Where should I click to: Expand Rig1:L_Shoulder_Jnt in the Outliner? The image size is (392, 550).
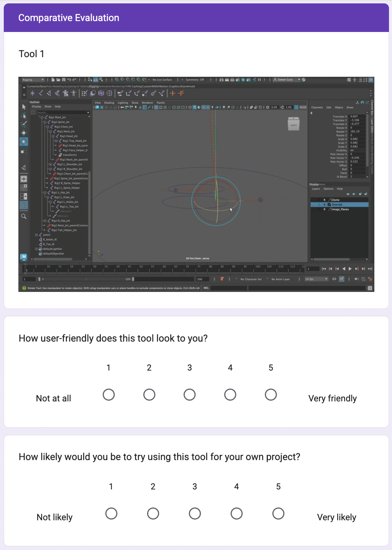pos(50,164)
